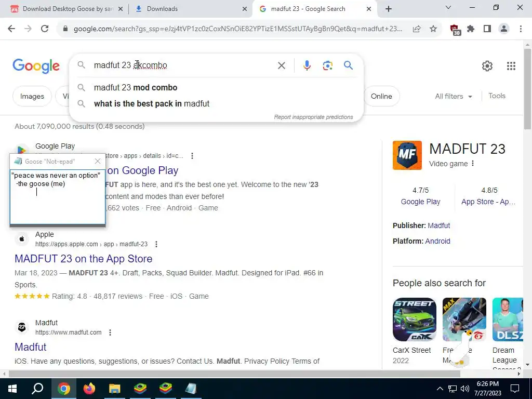Open the App Store rating link
532x399 pixels.
(488, 202)
